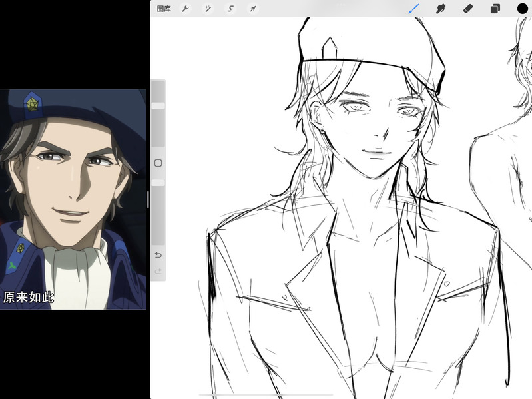Open the Actions wrench menu
The image size is (532, 399).
click(185, 9)
